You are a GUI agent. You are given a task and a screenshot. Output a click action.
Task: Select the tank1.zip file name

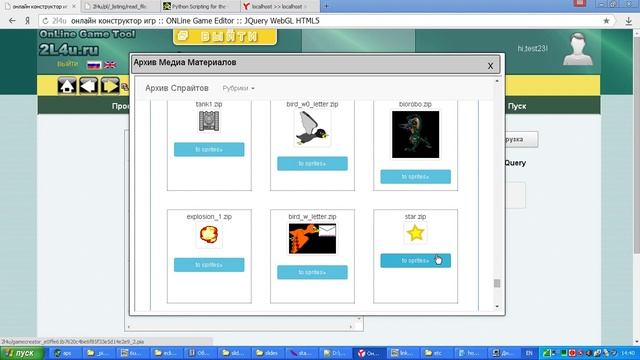(209, 104)
